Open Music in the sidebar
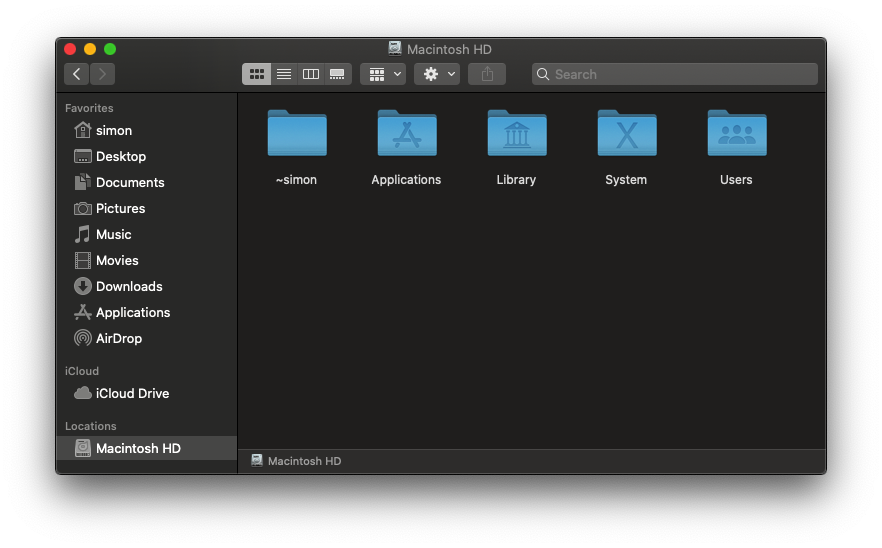 pos(147,235)
